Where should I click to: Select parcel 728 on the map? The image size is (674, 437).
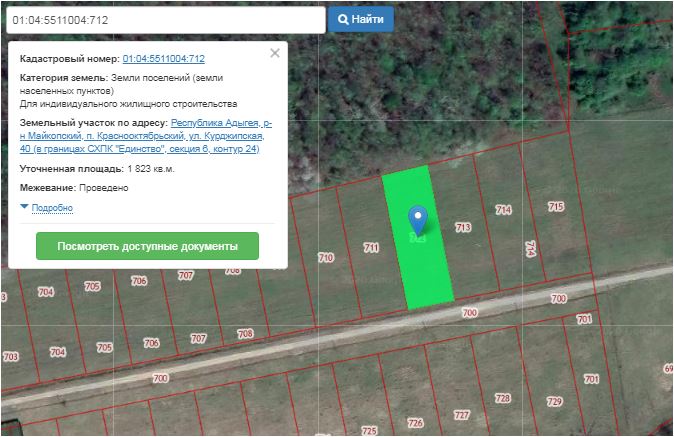[x=502, y=399]
